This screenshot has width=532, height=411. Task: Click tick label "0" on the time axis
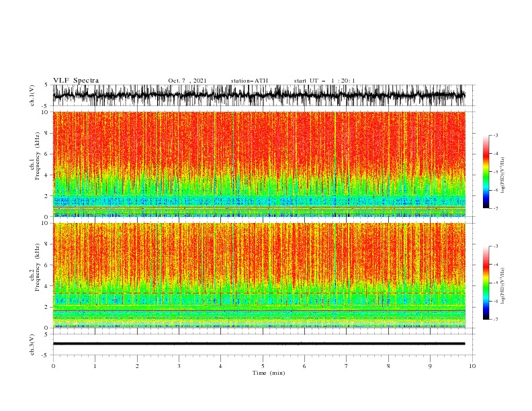[53, 366]
